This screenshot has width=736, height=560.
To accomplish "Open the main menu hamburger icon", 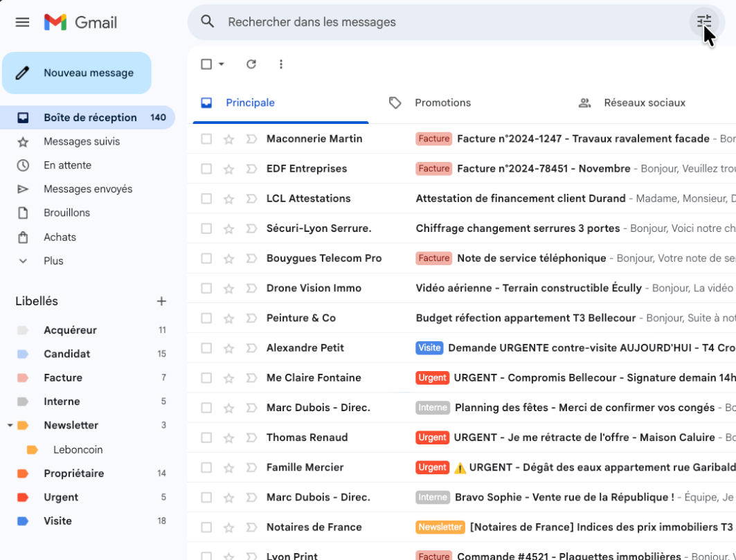I will [x=22, y=22].
